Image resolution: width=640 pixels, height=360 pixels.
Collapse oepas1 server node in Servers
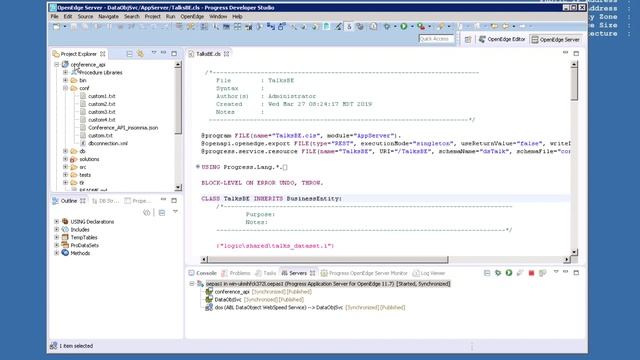tap(192, 284)
